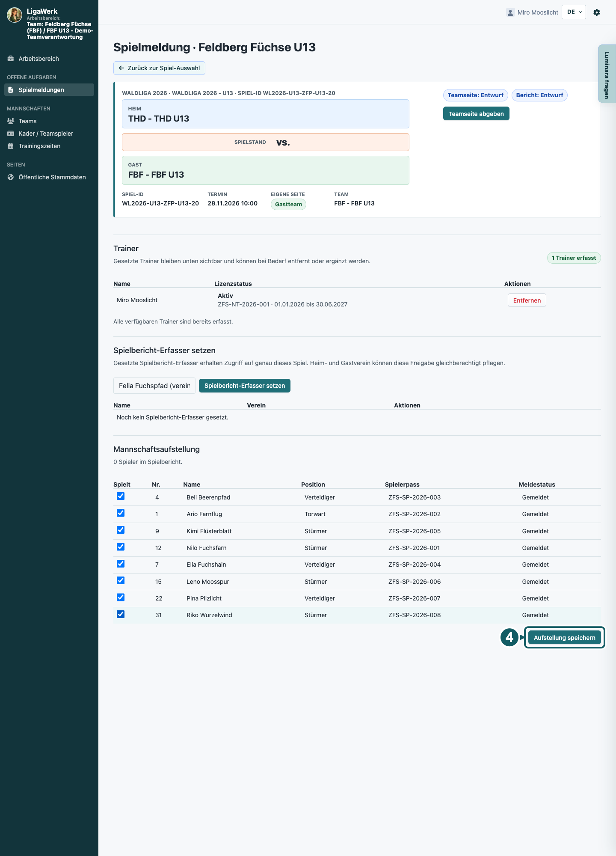
Task: Open Arbeitsbereich in the sidebar
Action: (49, 59)
